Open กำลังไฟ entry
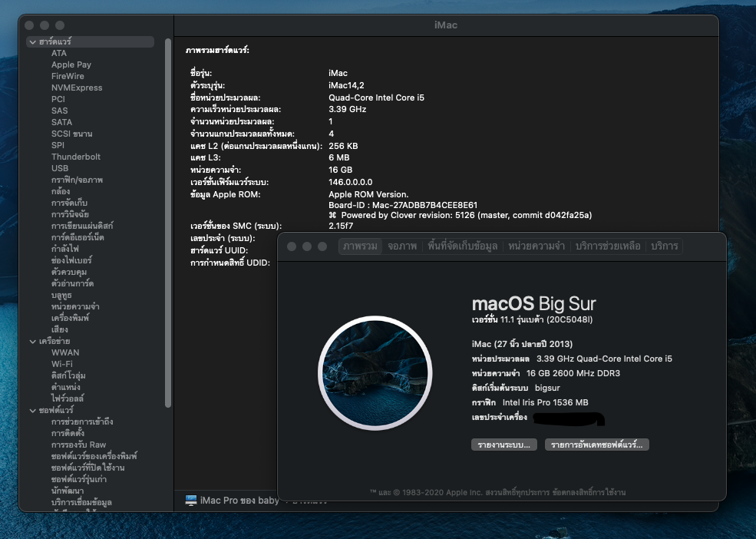Image resolution: width=756 pixels, height=539 pixels. 64,249
